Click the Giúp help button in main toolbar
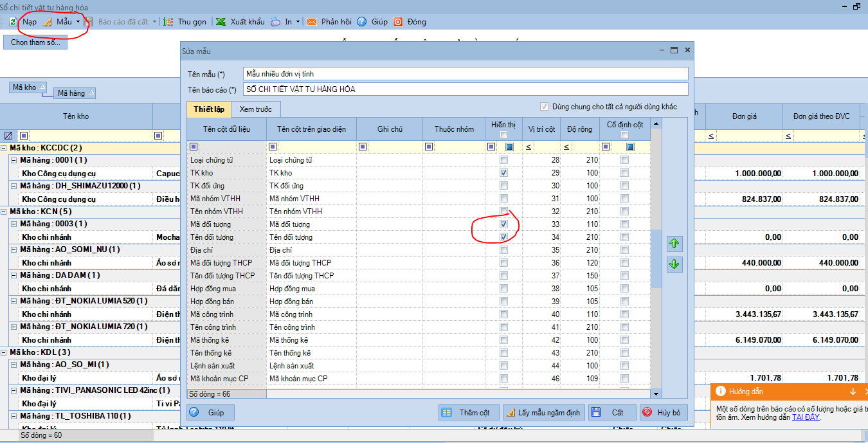 coord(372,21)
